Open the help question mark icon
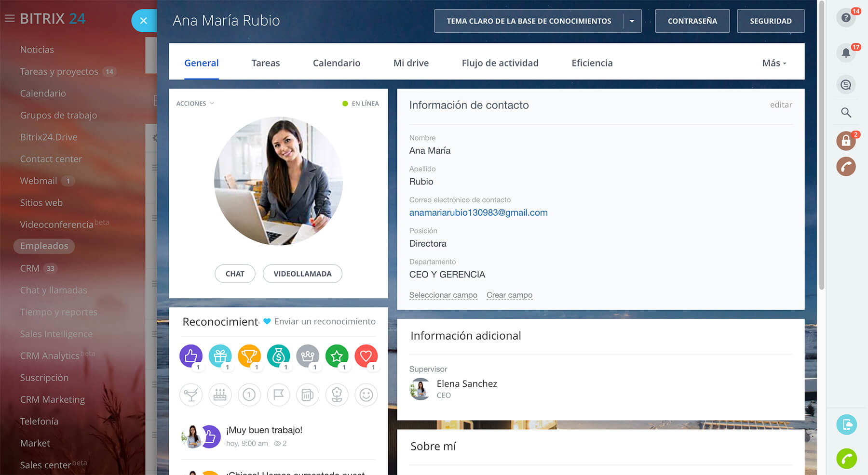 [846, 18]
